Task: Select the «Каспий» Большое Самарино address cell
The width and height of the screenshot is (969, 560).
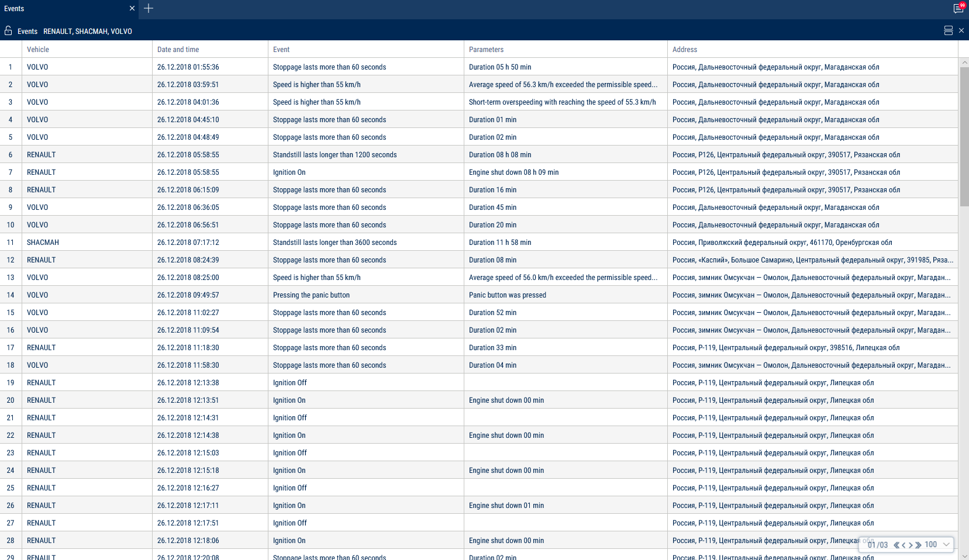Action: pyautogui.click(x=812, y=260)
